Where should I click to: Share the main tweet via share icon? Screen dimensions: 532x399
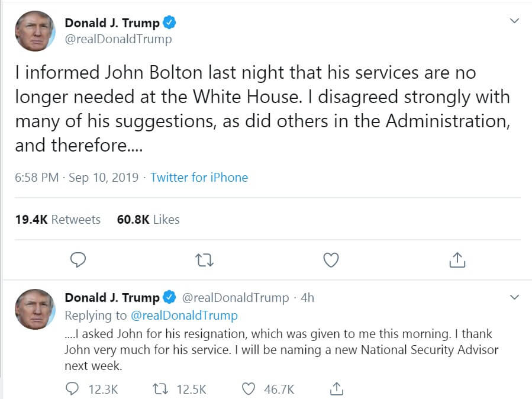456,260
